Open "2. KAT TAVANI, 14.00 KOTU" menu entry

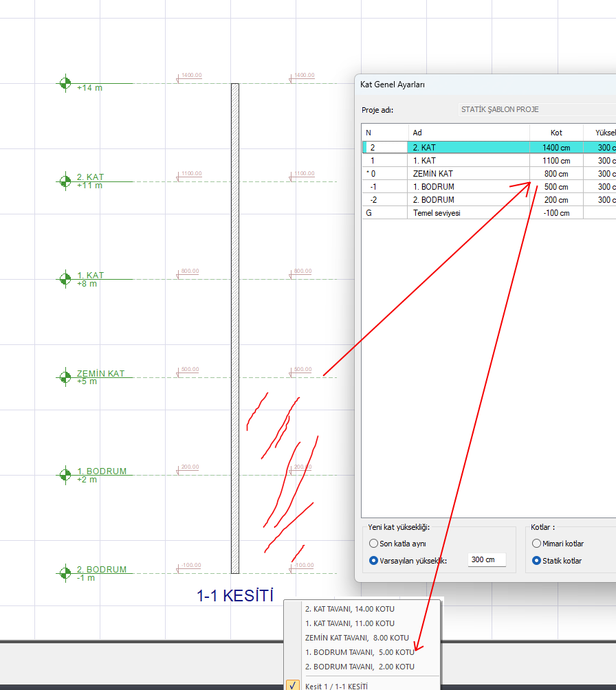click(x=350, y=609)
